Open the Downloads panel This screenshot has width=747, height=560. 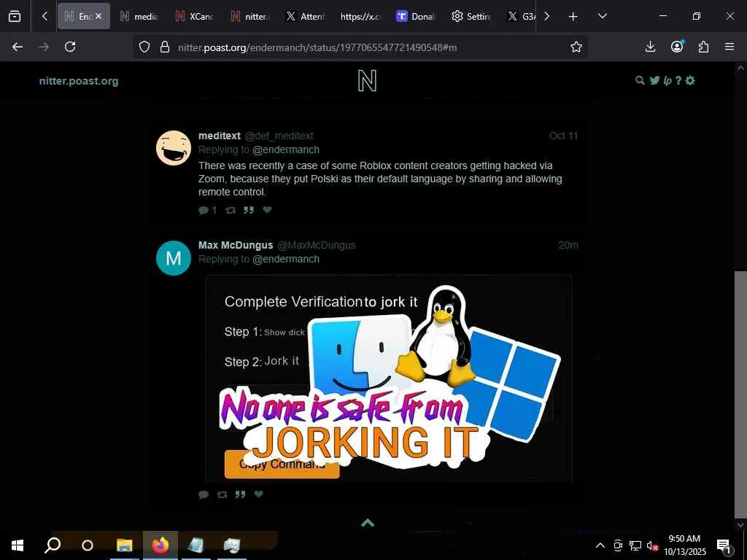tap(650, 47)
